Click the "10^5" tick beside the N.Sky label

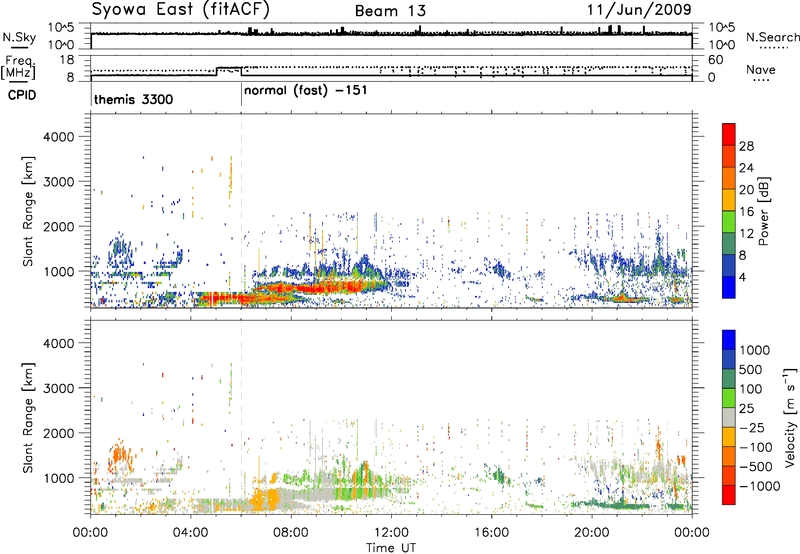[61, 28]
